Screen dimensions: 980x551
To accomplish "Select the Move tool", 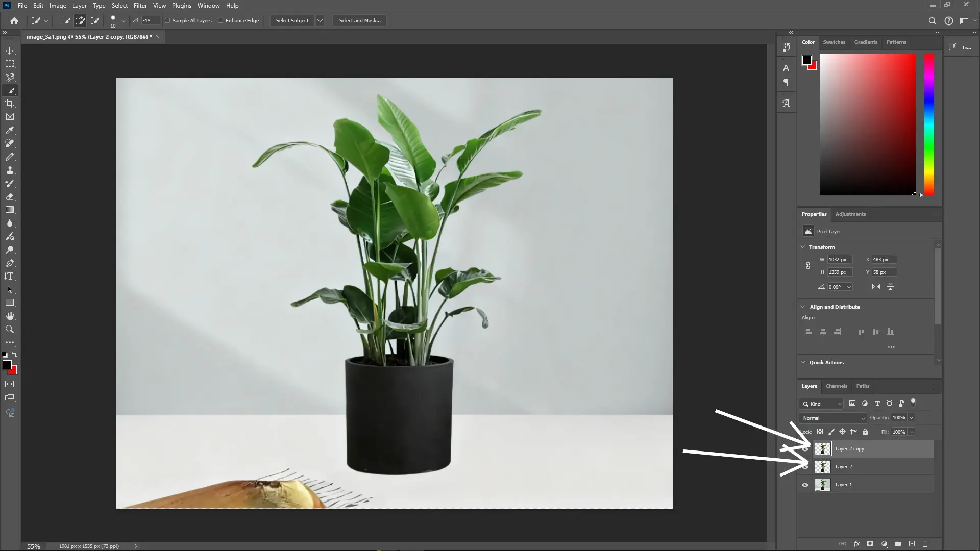I will tap(10, 51).
